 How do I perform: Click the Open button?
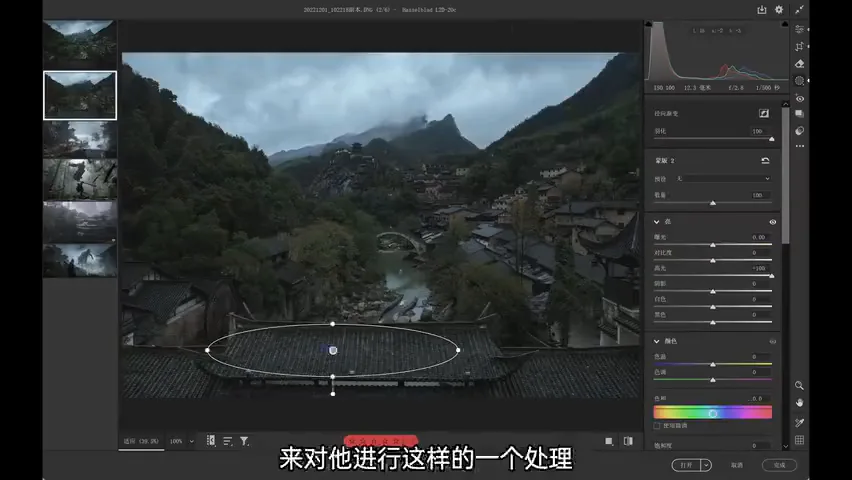pyautogui.click(x=686, y=465)
